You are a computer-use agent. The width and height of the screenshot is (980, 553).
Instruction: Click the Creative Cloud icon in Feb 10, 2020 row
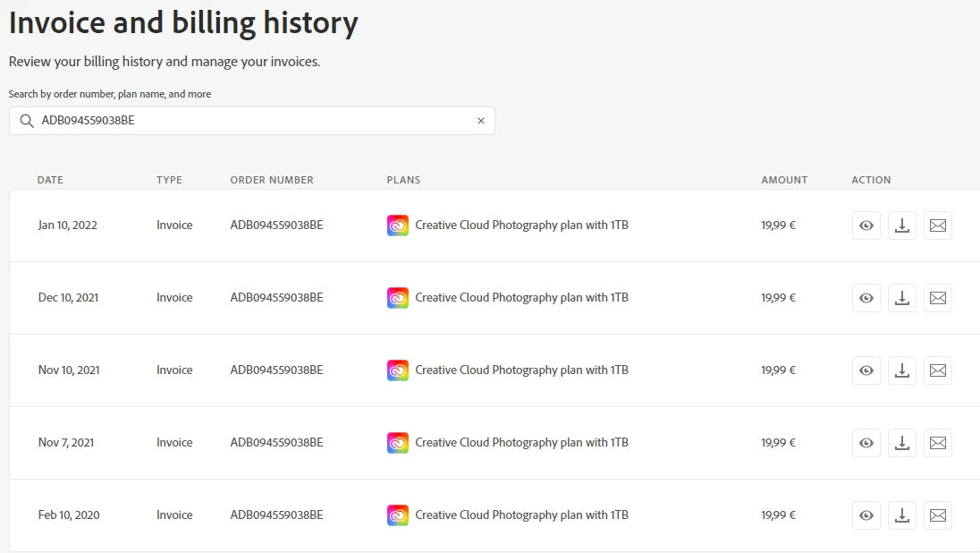[398, 515]
